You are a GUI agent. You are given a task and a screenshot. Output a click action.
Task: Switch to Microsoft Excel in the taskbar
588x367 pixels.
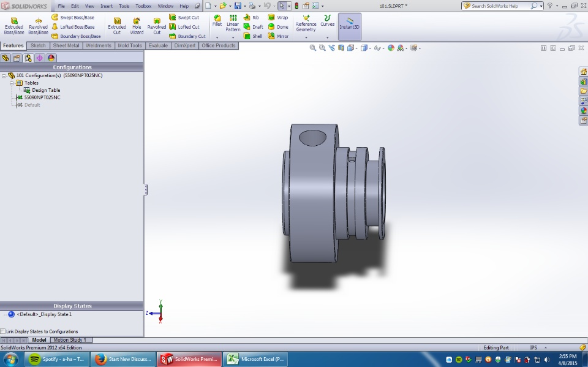coord(256,359)
